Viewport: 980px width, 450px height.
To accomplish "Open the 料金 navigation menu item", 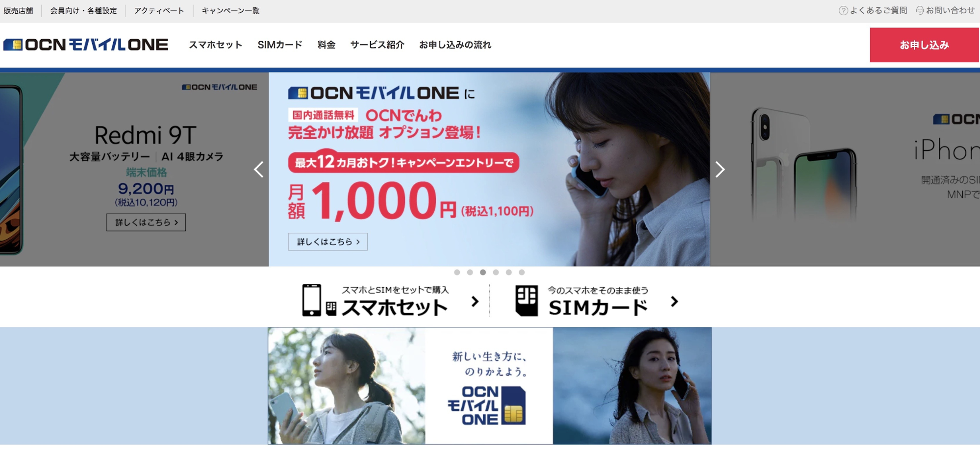I will click(x=327, y=45).
